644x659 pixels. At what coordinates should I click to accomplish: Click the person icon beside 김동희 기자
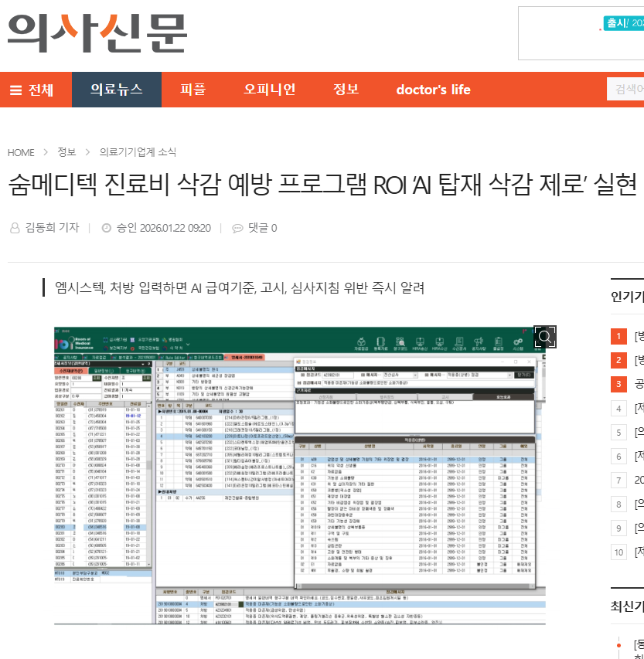tap(15, 228)
